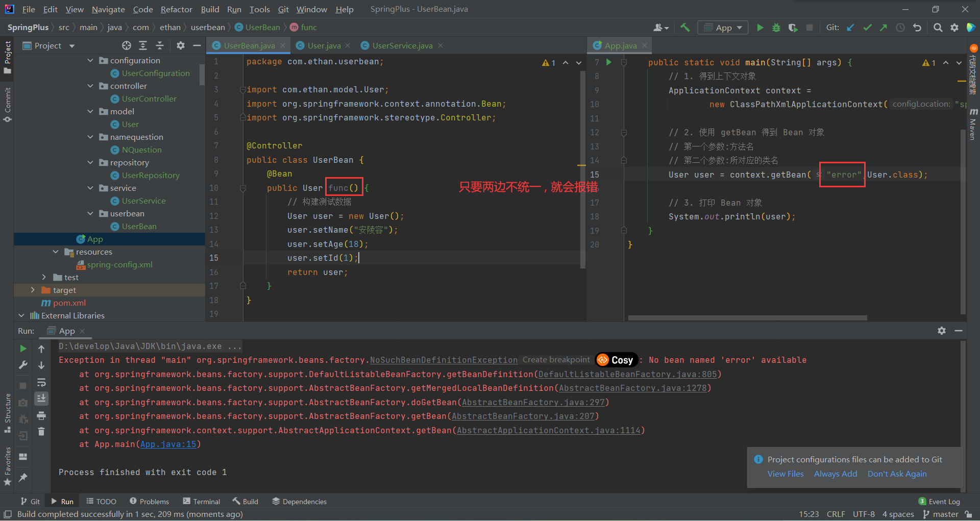This screenshot has height=521, width=980.
Task: Click the Rollback undo icon
Action: pyautogui.click(x=917, y=28)
